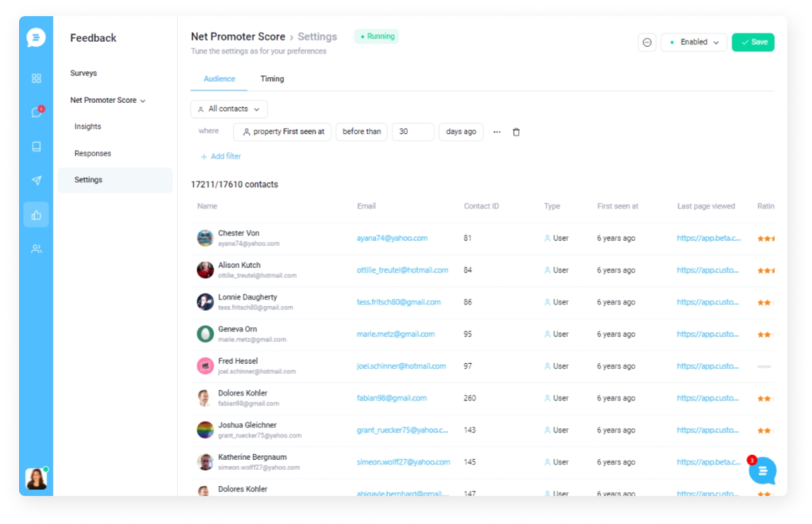The width and height of the screenshot is (812, 524).
Task: Click Add filter
Action: (220, 156)
